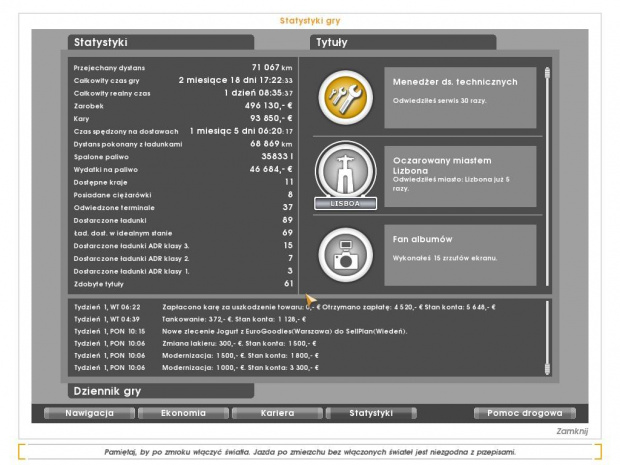This screenshot has width=620, height=465.
Task: Open the Nawigacja tab
Action: pos(88,413)
